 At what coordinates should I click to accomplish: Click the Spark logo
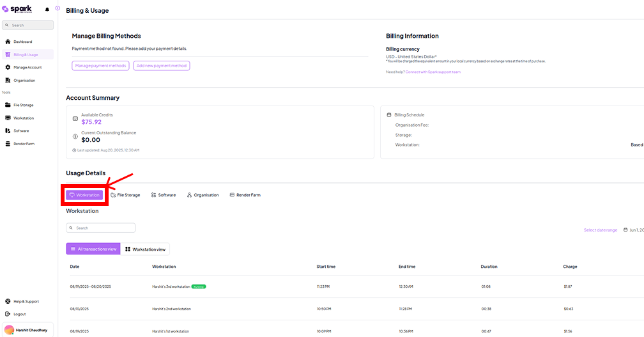[x=19, y=10]
